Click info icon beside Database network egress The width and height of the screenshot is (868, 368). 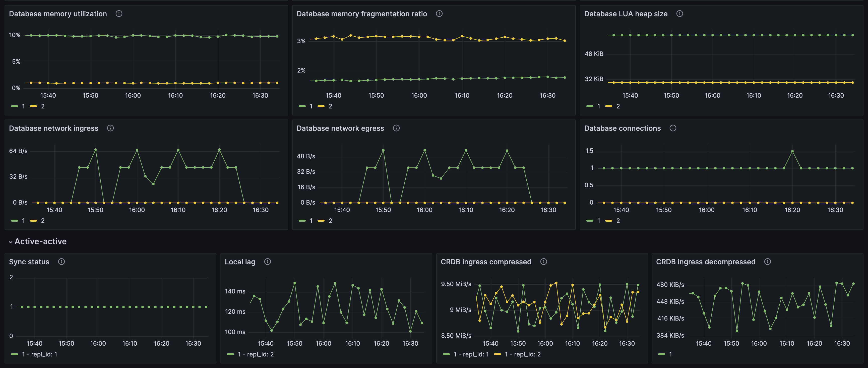(396, 128)
